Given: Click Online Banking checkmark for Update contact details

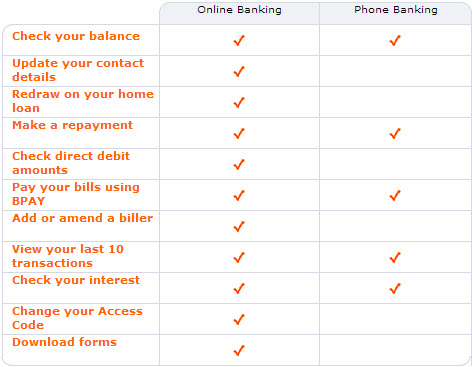Looking at the screenshot, I should (x=239, y=71).
